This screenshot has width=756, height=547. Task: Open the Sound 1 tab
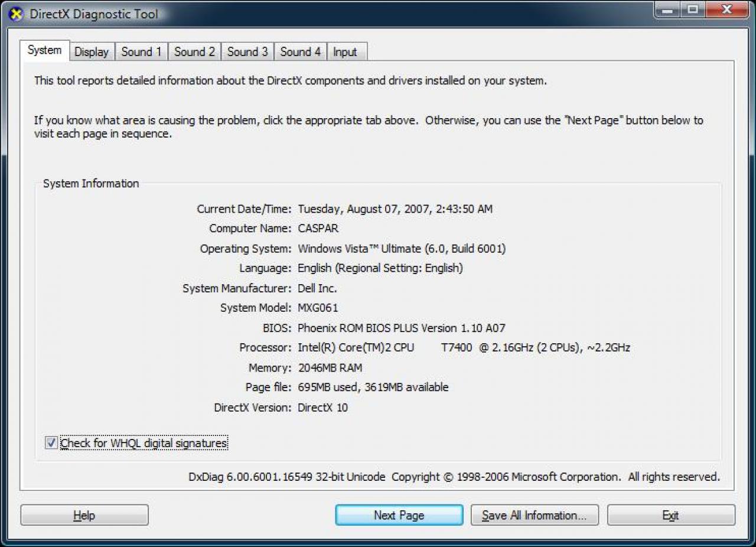(x=141, y=52)
